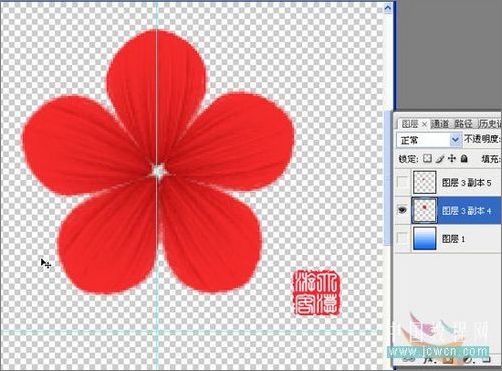The image size is (502, 371).
Task: Click the canvas scrollbar up arrow
Action: [x=388, y=8]
